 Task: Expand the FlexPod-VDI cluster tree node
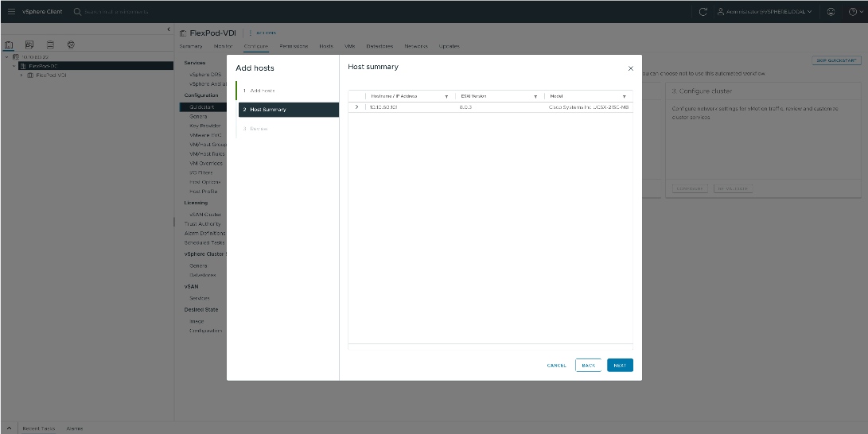tap(21, 76)
